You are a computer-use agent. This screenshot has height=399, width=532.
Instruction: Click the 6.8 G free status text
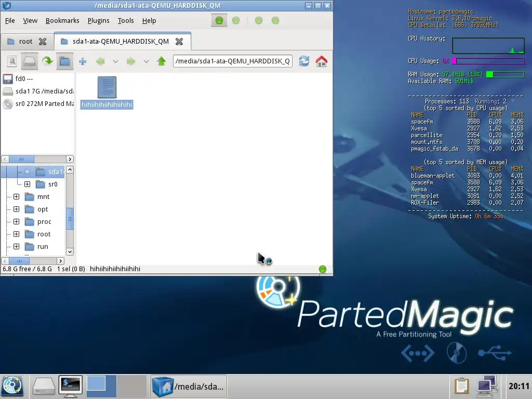click(27, 269)
